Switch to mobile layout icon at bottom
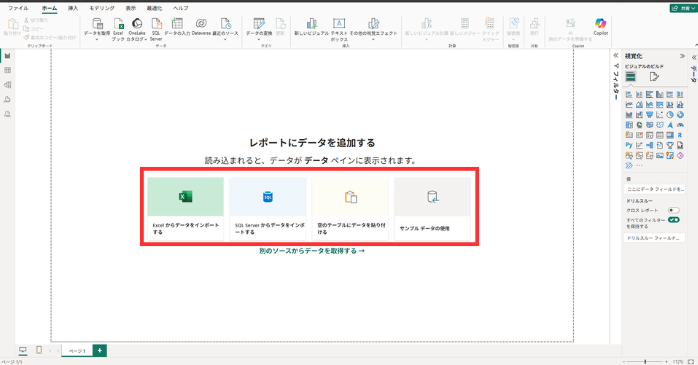Screen dimensions: 698x365 click(x=39, y=350)
